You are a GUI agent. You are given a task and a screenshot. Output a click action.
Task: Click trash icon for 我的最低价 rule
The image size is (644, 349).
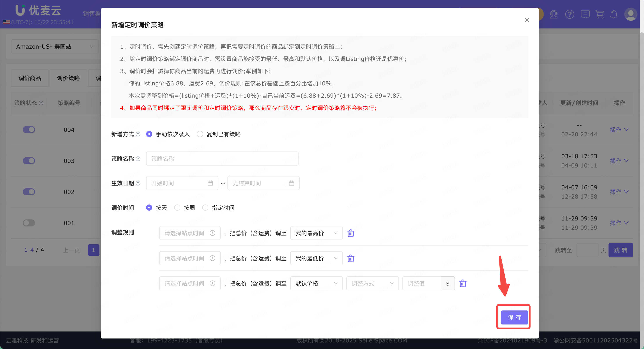coord(350,258)
